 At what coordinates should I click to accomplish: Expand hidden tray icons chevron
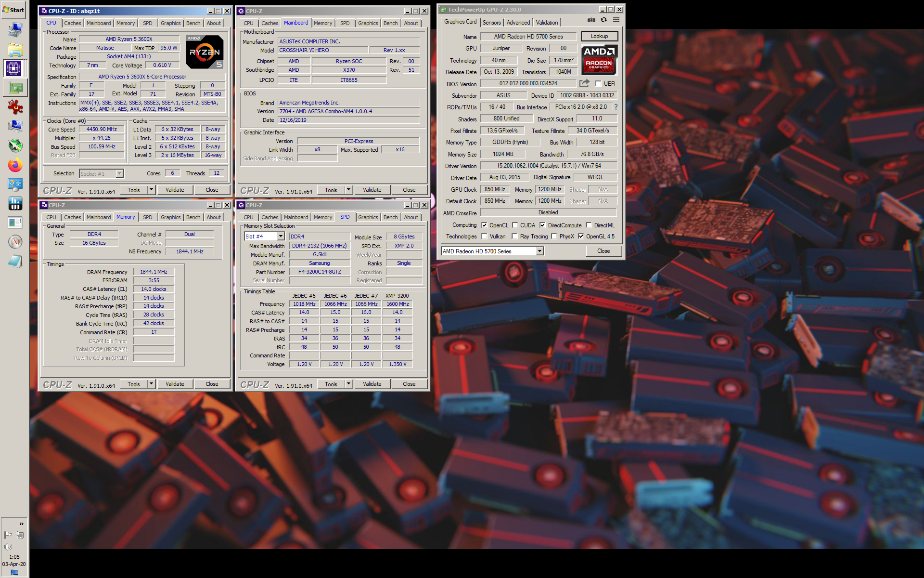click(x=21, y=524)
